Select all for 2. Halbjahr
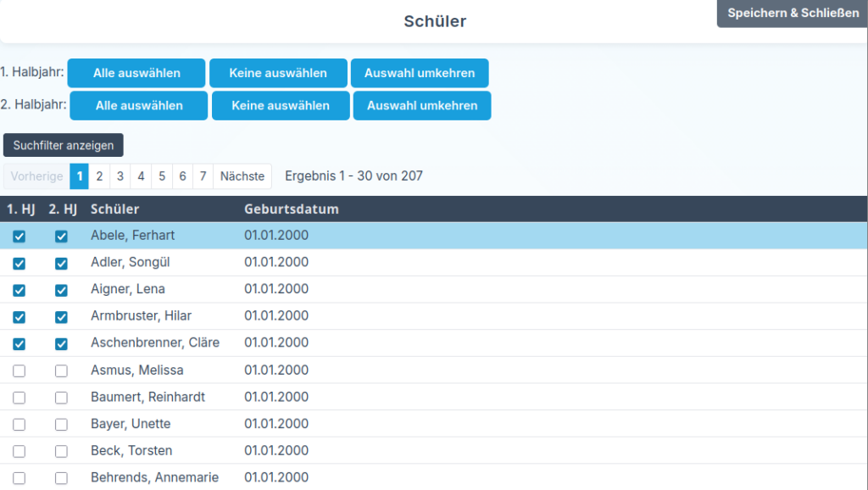Screen dimensions: 868x490 139,106
